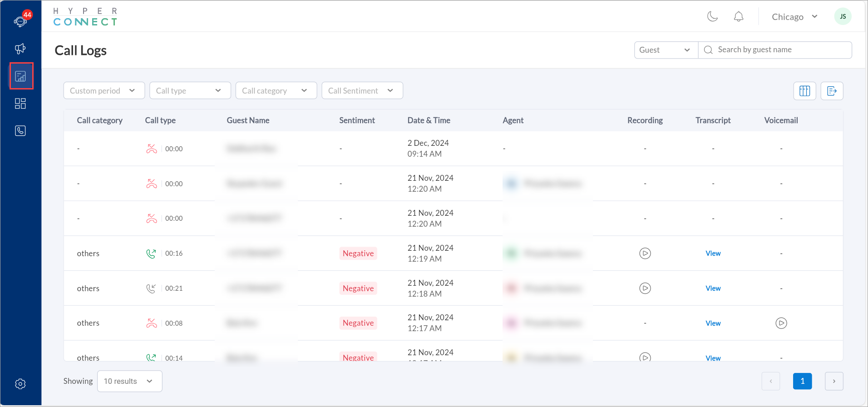Image resolution: width=868 pixels, height=407 pixels.
Task: Click incoming call icon with 00:21 duration
Action: pyautogui.click(x=151, y=288)
